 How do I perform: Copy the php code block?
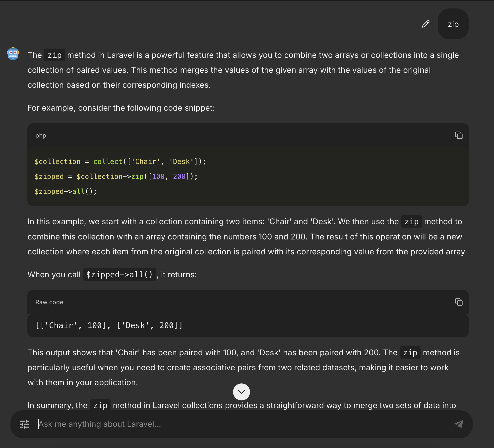(459, 135)
